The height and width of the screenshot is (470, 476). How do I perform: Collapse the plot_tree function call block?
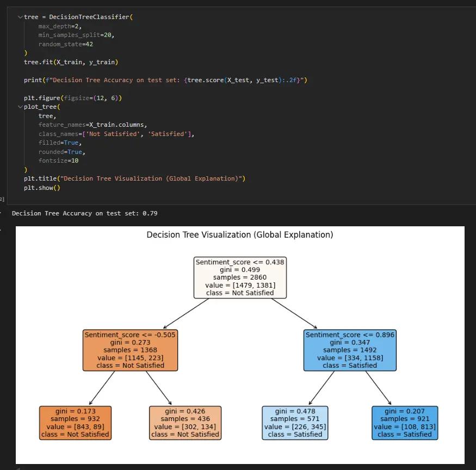(20, 107)
